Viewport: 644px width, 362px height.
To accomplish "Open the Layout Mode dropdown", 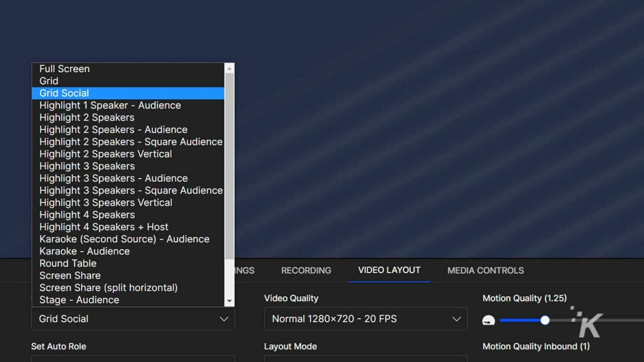I will pyautogui.click(x=365, y=359).
